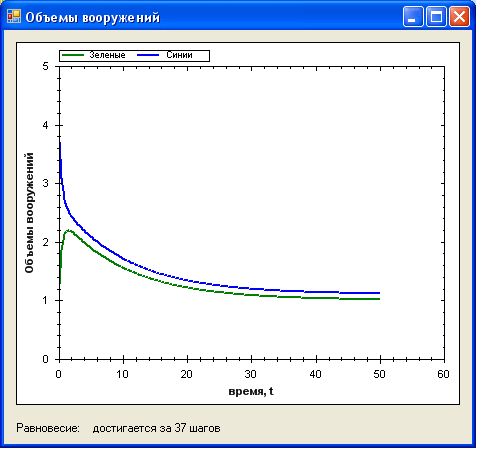Click the peak of the green curve
Screen dimensions: 477x449
tap(69, 230)
